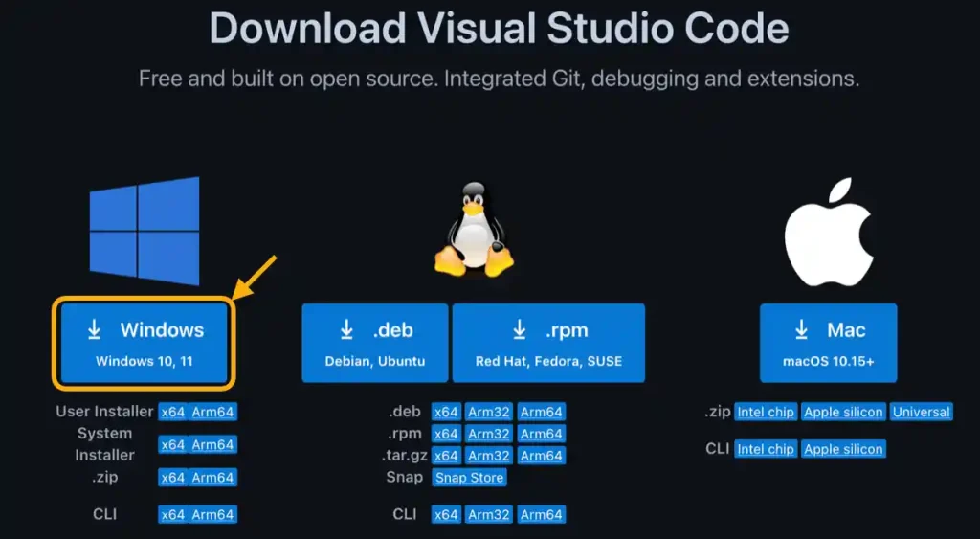The image size is (980, 539).
Task: Click the download arrow icon on .deb button
Action: [x=346, y=329]
